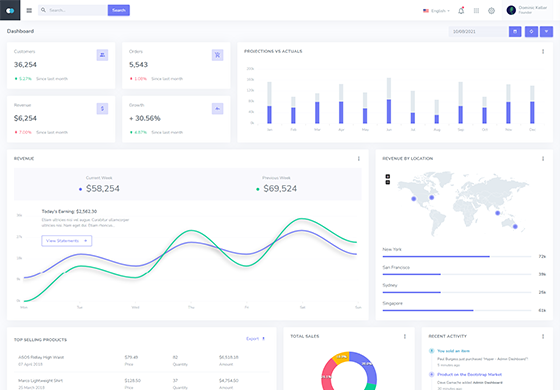The image size is (560, 390).
Task: Click the Sydney revenue progress bar
Action: click(x=457, y=292)
